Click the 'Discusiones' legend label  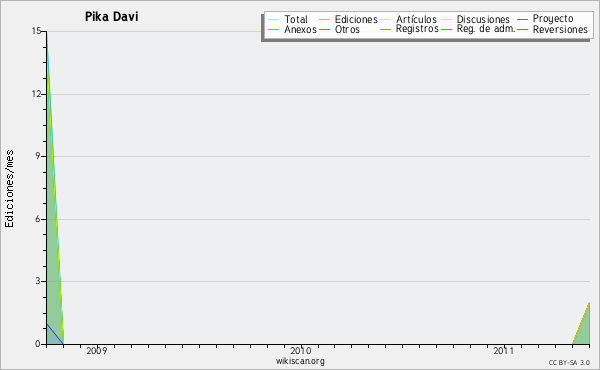click(483, 19)
